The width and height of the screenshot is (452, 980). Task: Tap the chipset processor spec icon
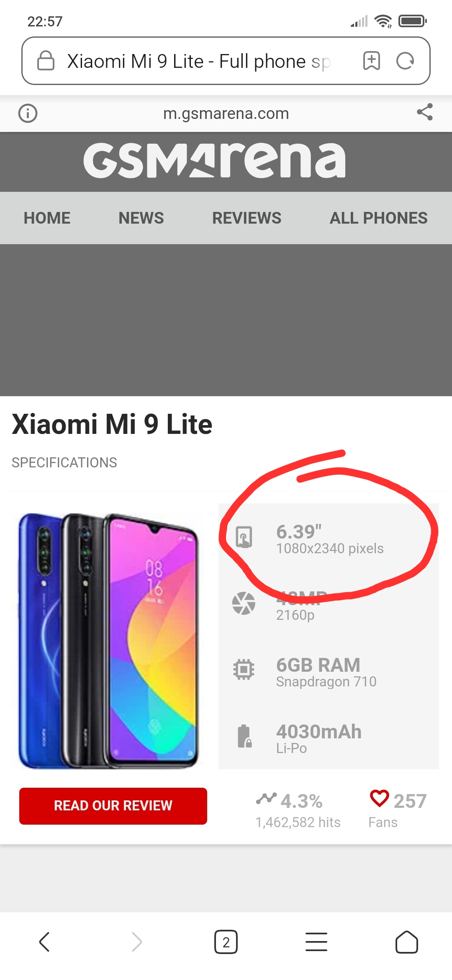pos(244,669)
